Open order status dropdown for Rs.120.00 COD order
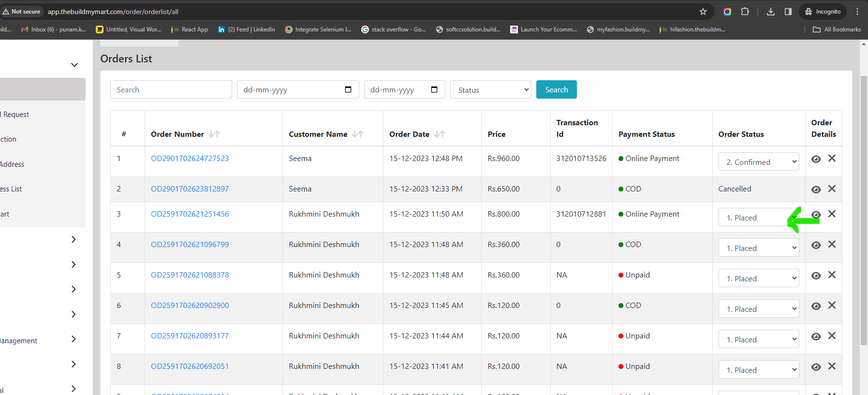Image resolution: width=868 pixels, height=395 pixels. [x=759, y=309]
